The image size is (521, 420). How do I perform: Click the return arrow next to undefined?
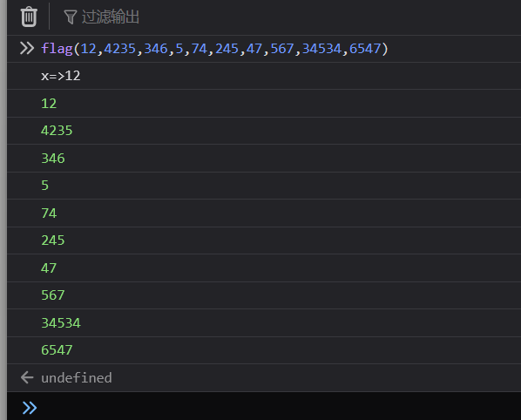pos(27,377)
